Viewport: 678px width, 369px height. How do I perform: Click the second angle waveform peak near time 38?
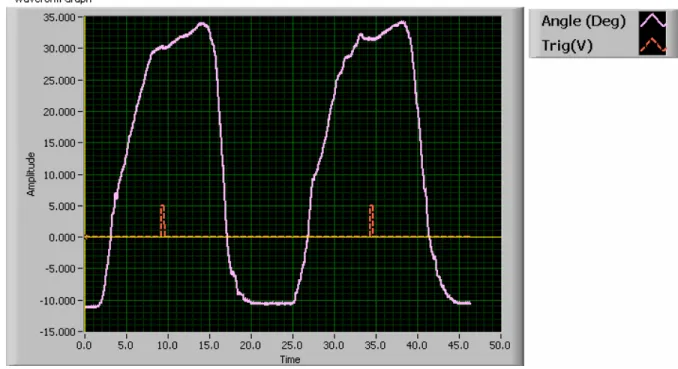click(403, 23)
